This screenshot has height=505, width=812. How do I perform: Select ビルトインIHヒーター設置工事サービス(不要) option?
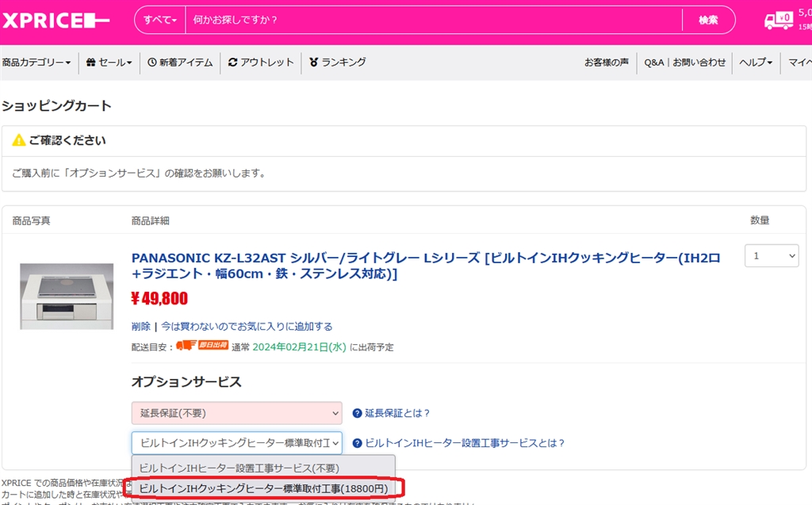point(263,468)
